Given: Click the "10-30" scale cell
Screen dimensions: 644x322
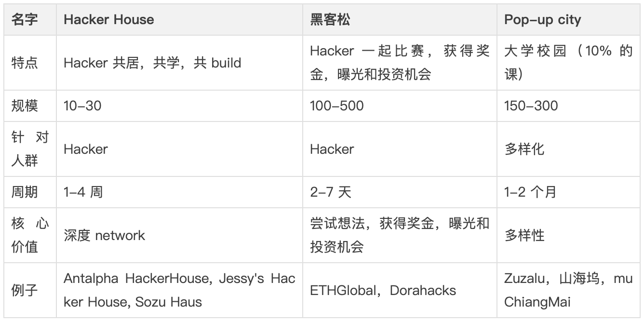Looking at the screenshot, I should [x=82, y=106].
